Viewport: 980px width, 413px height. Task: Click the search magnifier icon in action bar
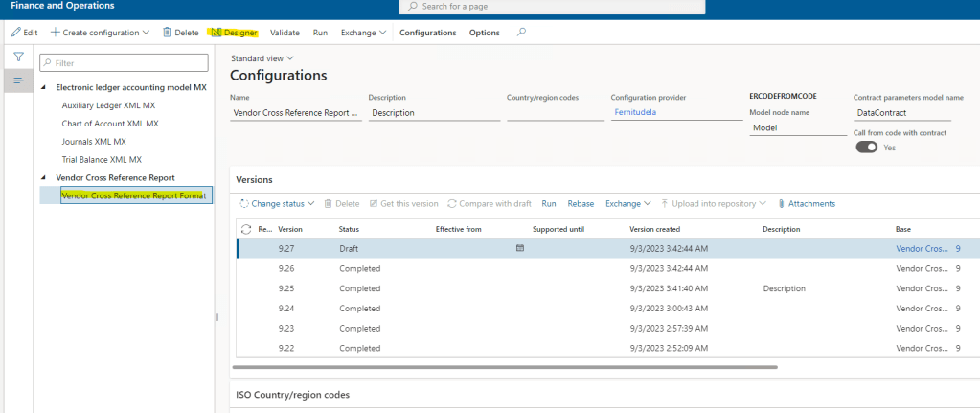[x=521, y=33]
